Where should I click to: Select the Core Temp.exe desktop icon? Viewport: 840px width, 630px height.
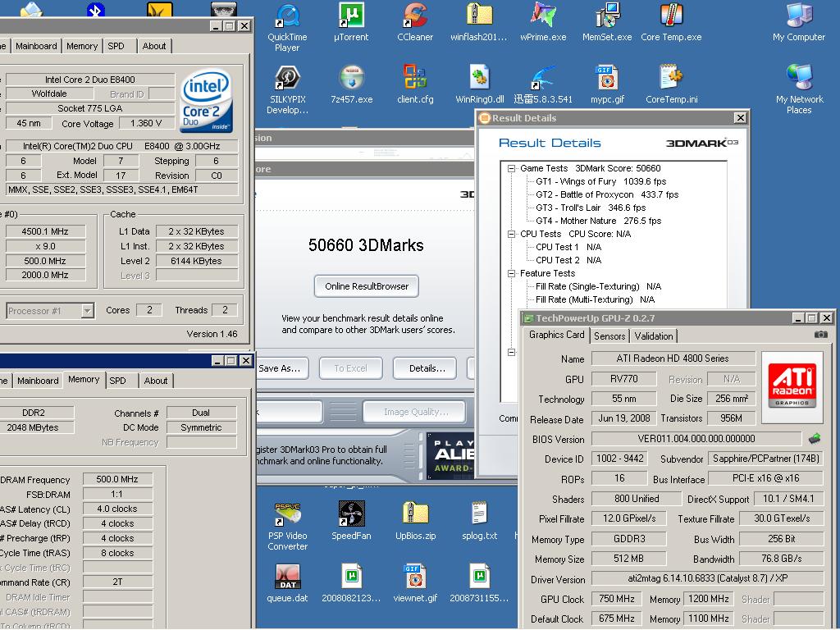pos(671,15)
